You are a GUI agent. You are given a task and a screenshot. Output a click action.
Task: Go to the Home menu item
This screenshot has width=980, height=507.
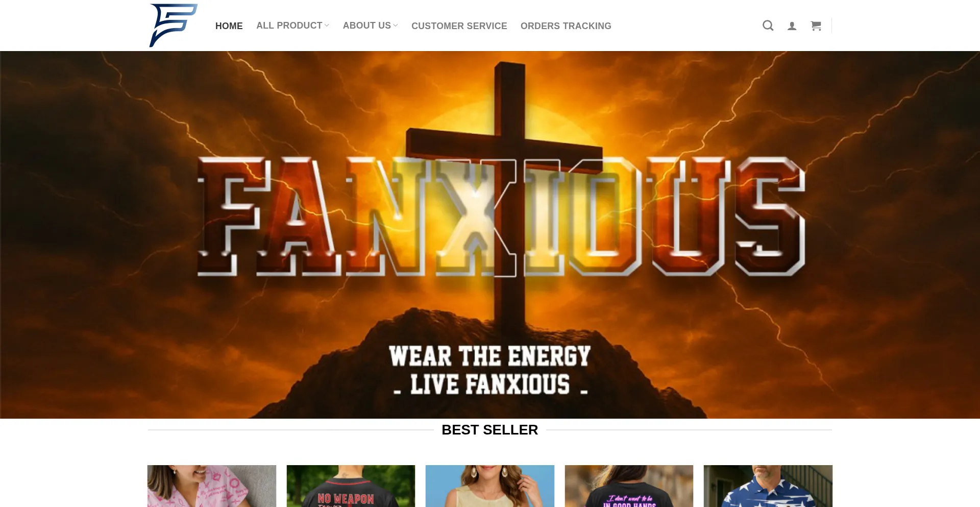coord(229,26)
